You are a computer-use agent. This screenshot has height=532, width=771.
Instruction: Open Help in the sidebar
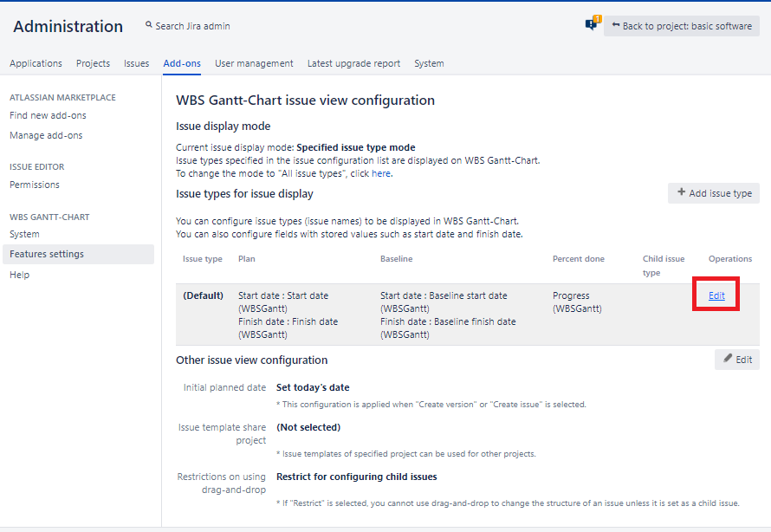tap(19, 275)
